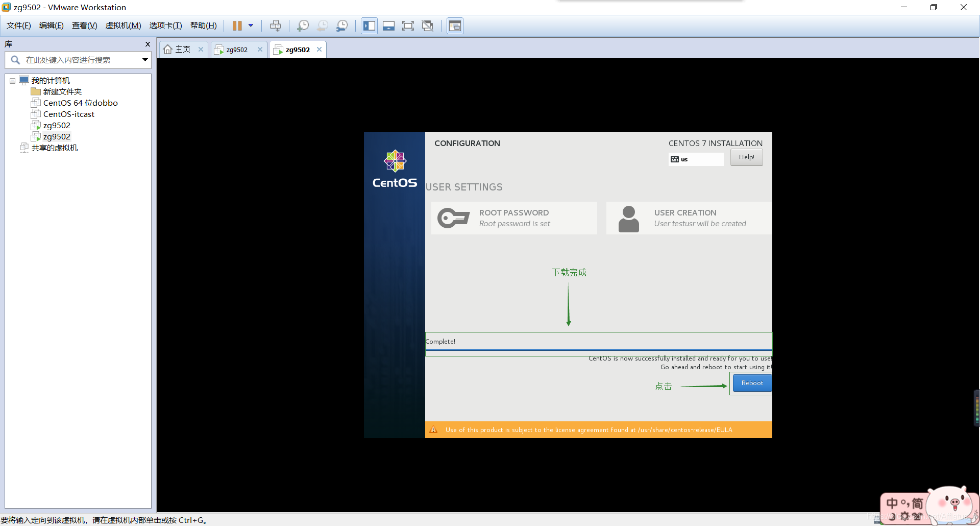This screenshot has width=980, height=526.
Task: Select the second zg9502 in the tree
Action: point(57,137)
